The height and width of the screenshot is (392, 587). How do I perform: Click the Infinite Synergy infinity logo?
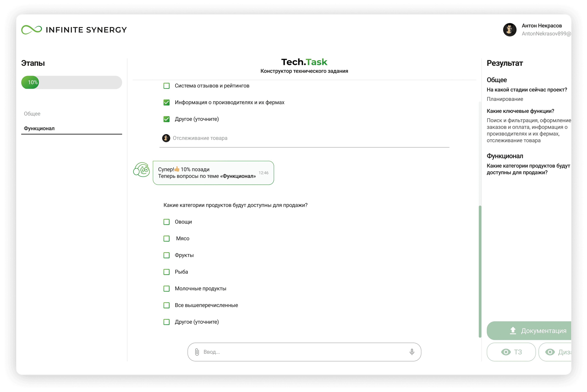(31, 30)
